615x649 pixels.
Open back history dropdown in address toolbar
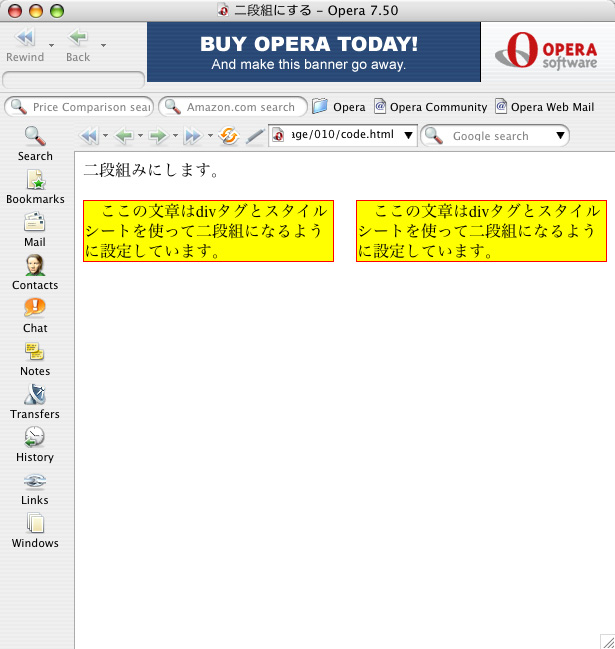pyautogui.click(x=140, y=135)
